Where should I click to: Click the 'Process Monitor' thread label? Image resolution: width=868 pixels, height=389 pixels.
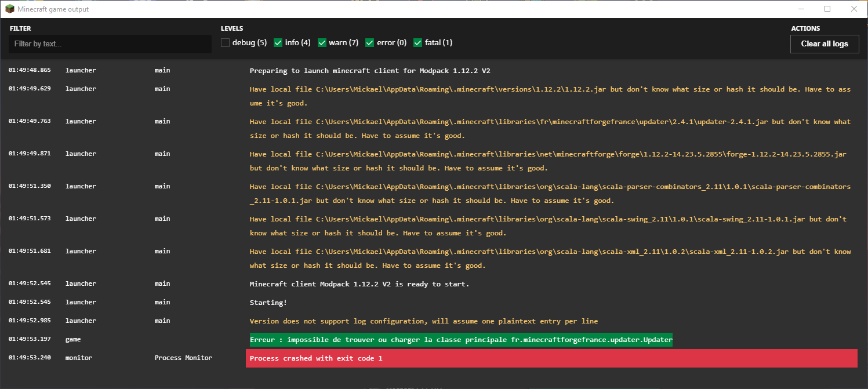pos(183,358)
